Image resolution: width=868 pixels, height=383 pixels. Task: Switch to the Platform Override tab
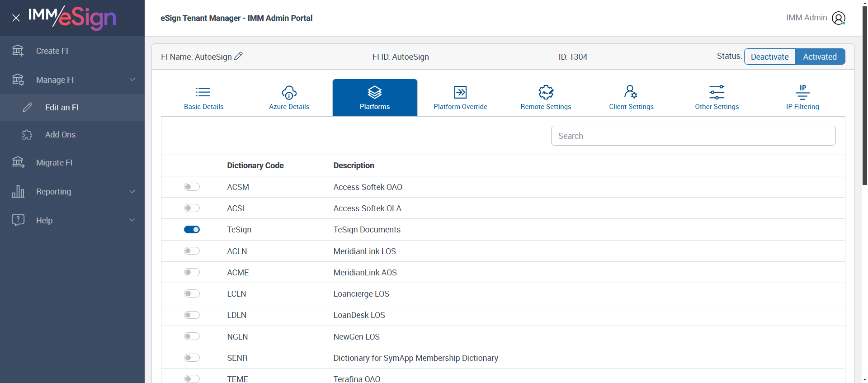(x=460, y=98)
